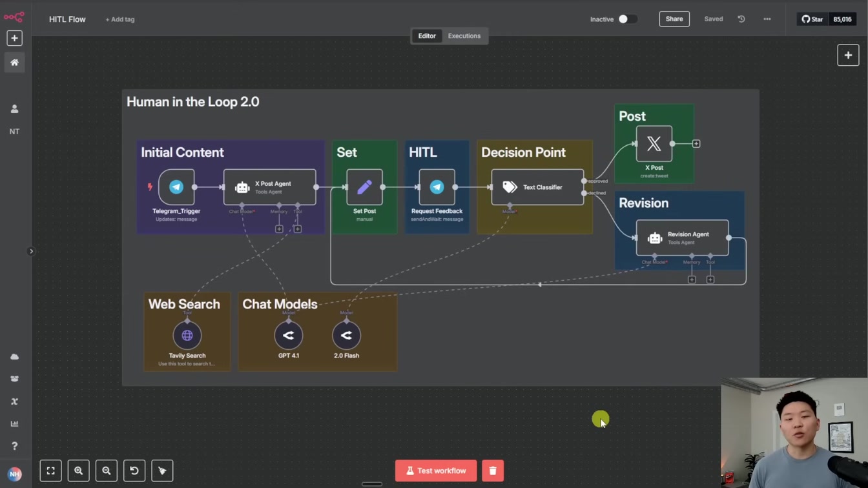Click the zoom in magnifier button
The image size is (868, 488).
pos(79,471)
